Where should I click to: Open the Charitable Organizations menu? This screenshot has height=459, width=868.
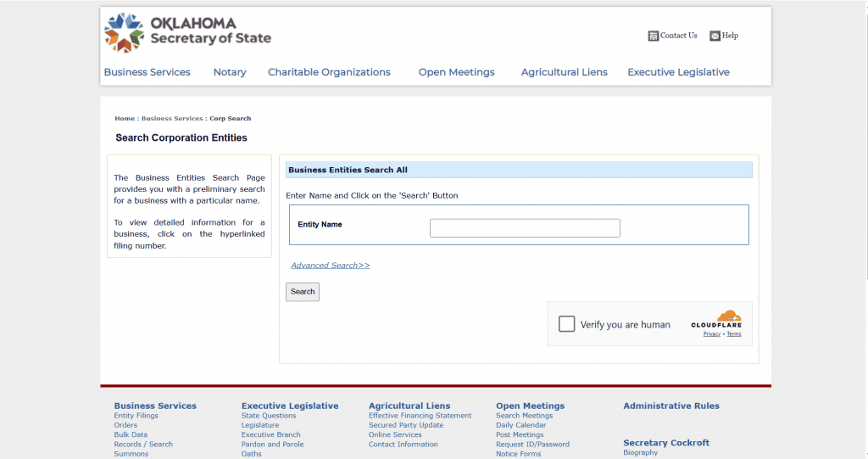329,72
